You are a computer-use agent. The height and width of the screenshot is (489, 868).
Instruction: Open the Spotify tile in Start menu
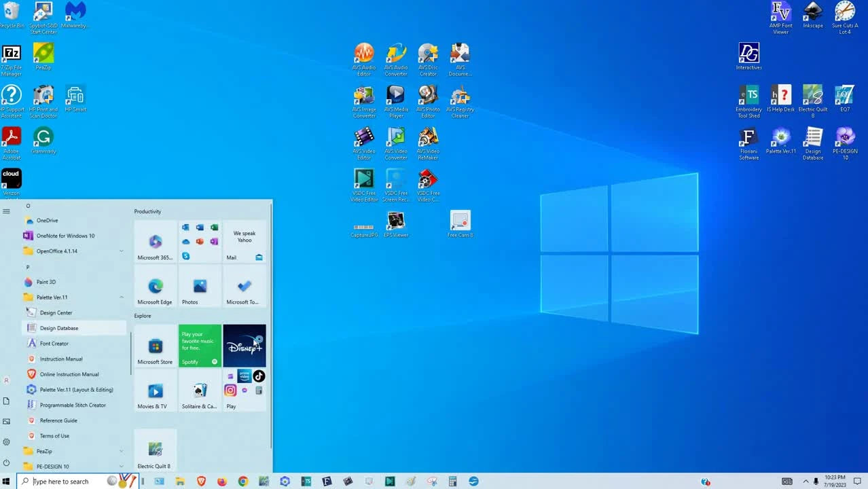(200, 346)
